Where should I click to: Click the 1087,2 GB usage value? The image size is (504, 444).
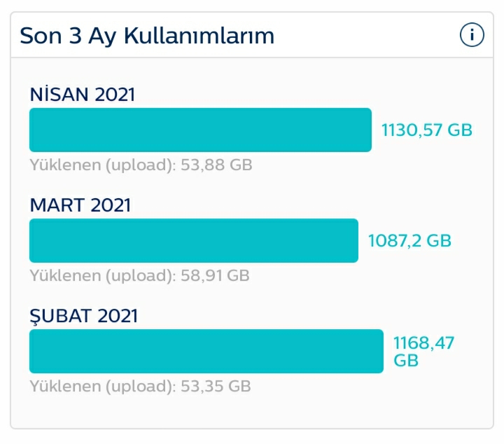click(x=409, y=241)
